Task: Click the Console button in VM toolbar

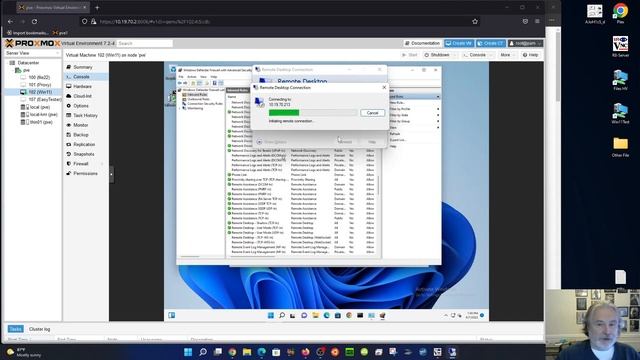Action: [475, 55]
